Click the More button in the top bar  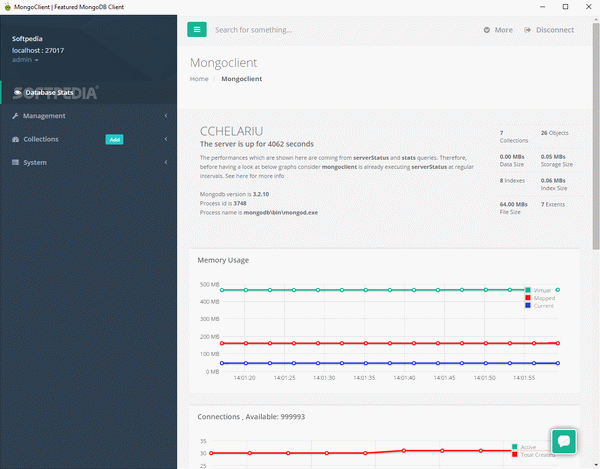pyautogui.click(x=498, y=30)
